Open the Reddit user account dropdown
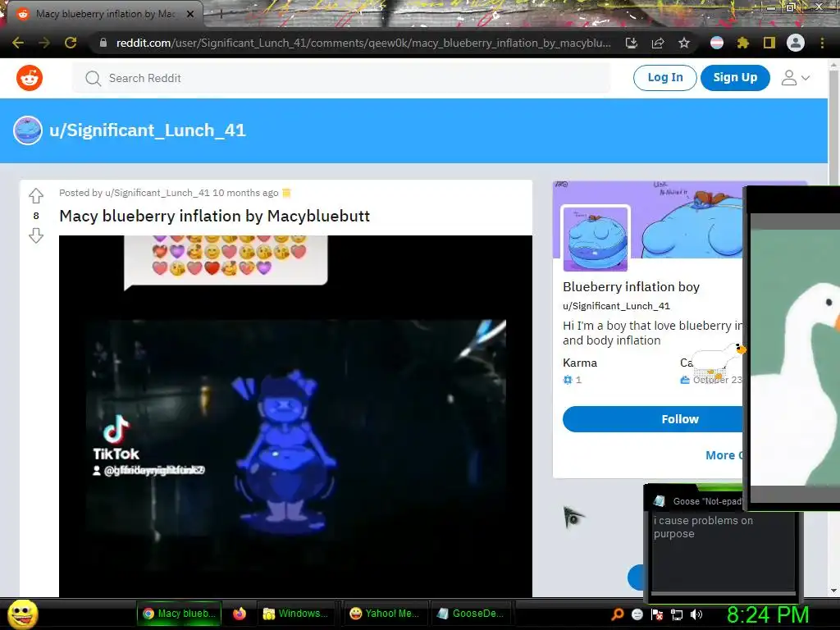The width and height of the screenshot is (840, 630). pos(796,78)
